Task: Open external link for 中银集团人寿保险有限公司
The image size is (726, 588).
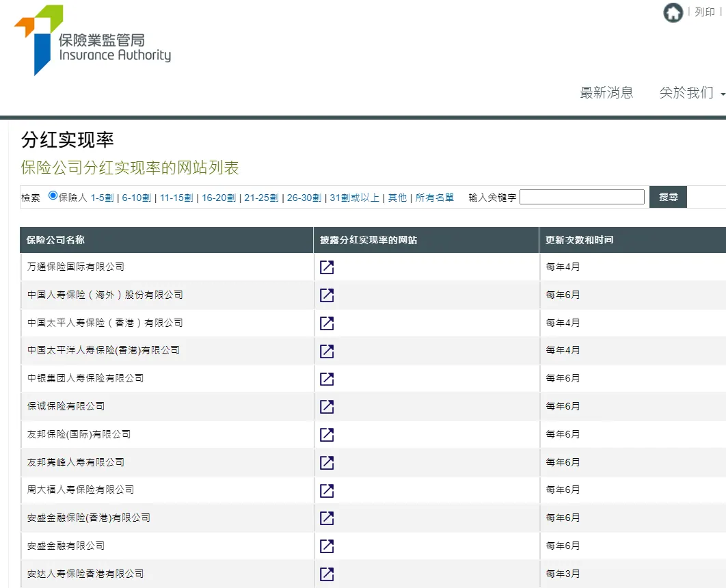Action: tap(327, 379)
